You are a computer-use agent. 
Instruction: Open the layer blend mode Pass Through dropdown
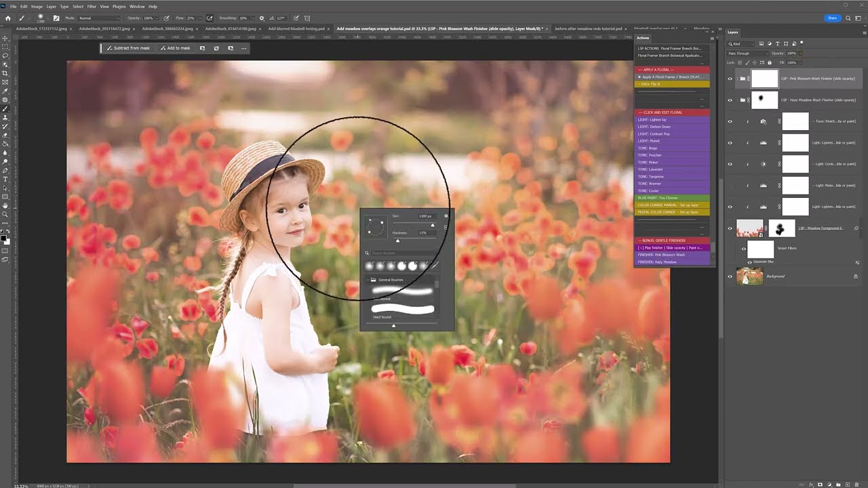point(747,53)
